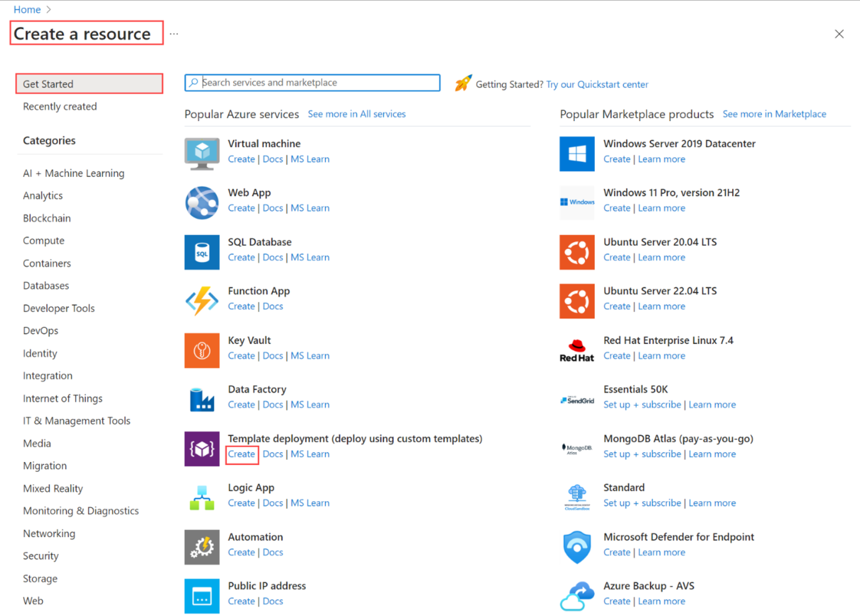Select the Get Started menu item
860x616 pixels.
[89, 84]
